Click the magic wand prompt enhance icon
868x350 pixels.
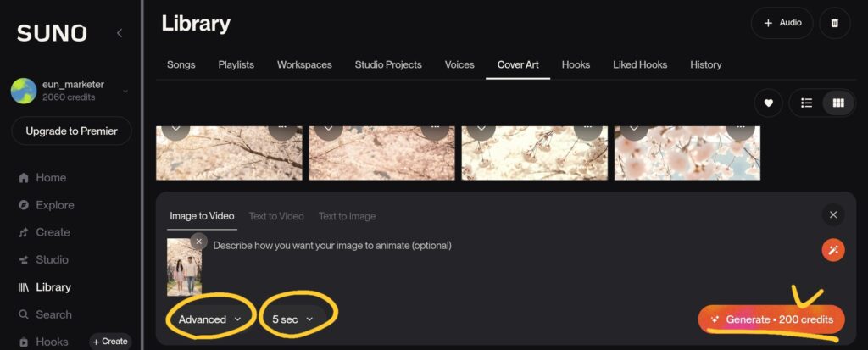(833, 249)
